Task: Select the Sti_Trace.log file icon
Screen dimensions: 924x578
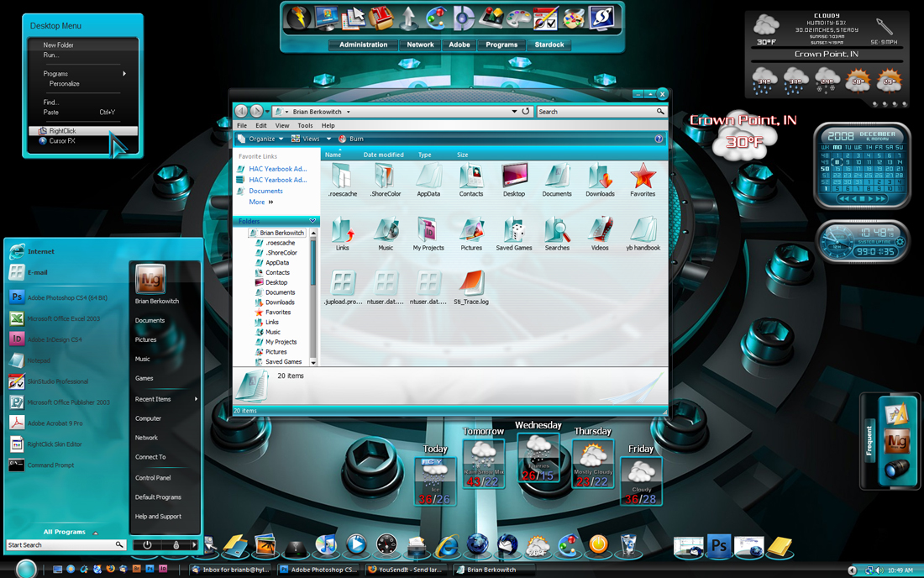Action: 471,287
